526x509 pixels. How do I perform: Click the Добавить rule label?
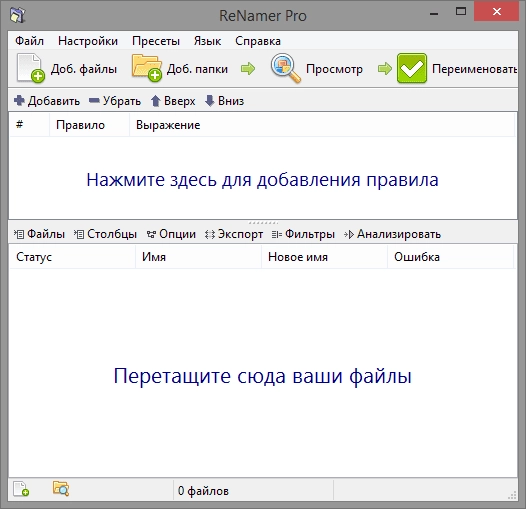[x=54, y=101]
